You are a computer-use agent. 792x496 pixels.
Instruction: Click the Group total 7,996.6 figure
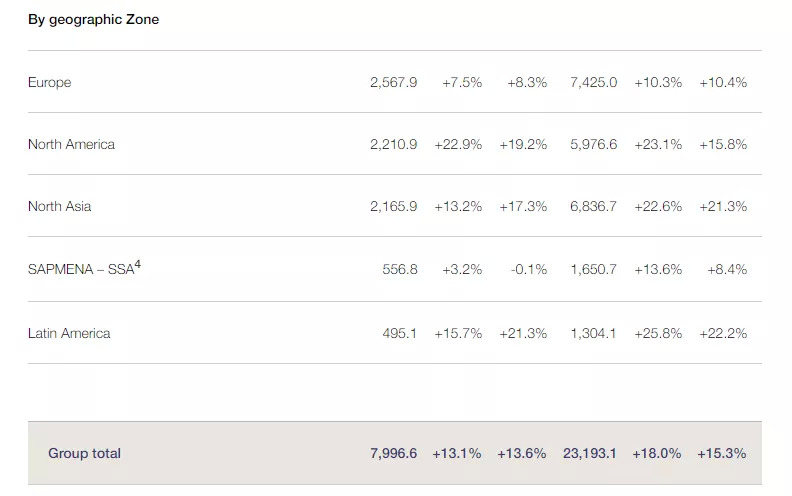tap(393, 454)
